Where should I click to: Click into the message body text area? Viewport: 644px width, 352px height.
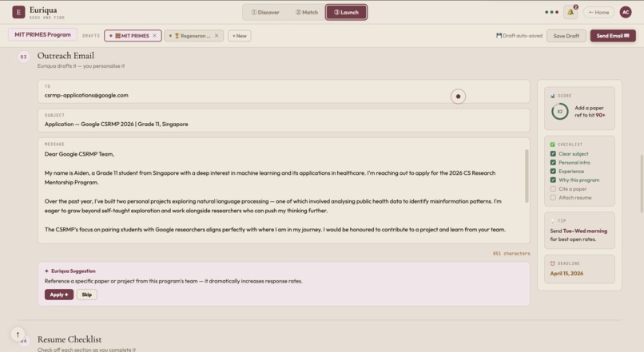click(x=284, y=192)
